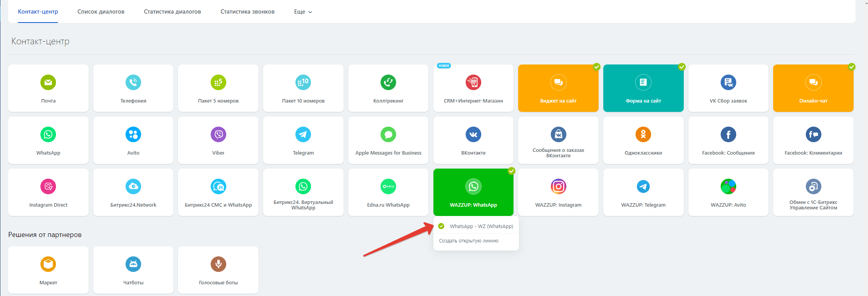Image resolution: width=868 pixels, height=296 pixels.
Task: Open the Голосовые боты microphone icon
Action: pos(218,264)
